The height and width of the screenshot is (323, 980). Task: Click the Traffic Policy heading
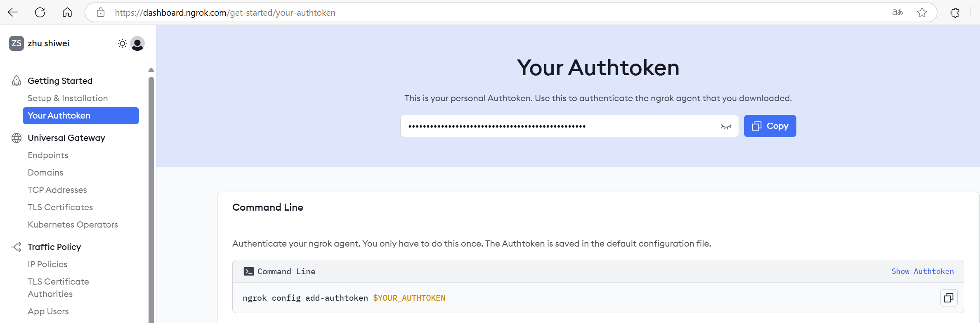click(54, 247)
